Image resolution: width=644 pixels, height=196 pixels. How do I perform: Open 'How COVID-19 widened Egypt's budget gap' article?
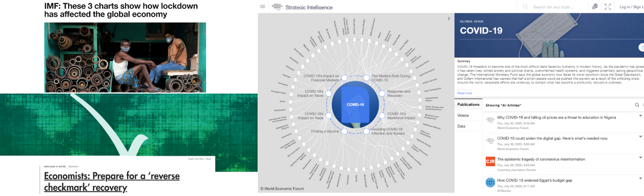coord(535,180)
